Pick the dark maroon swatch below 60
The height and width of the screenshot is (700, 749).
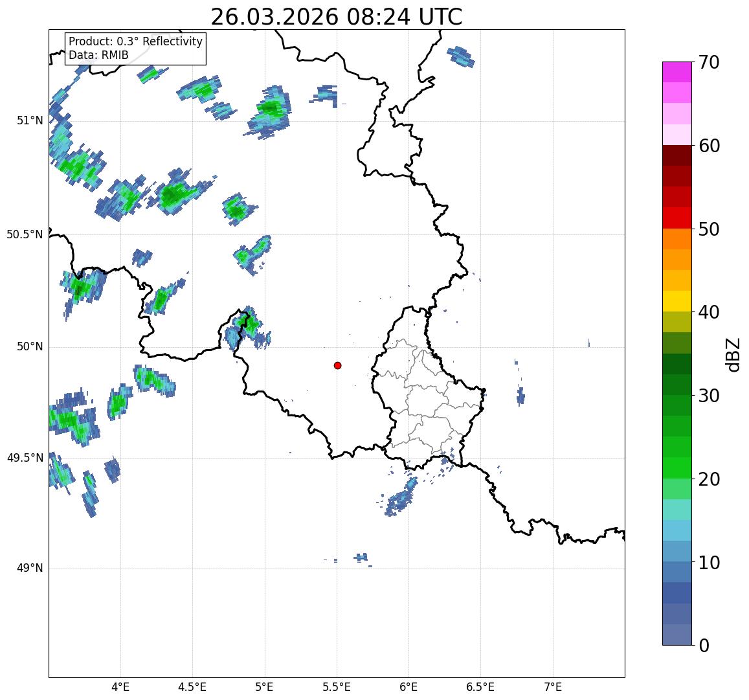coord(677,156)
